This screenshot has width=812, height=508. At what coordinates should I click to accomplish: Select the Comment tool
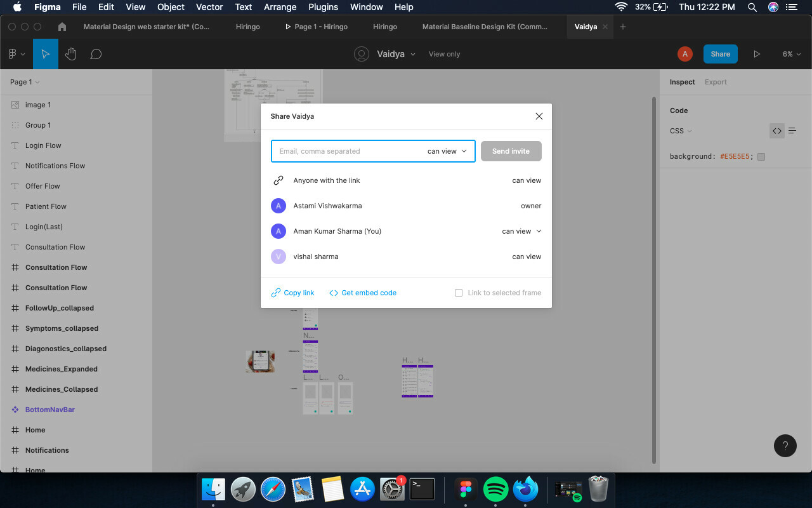tap(96, 54)
